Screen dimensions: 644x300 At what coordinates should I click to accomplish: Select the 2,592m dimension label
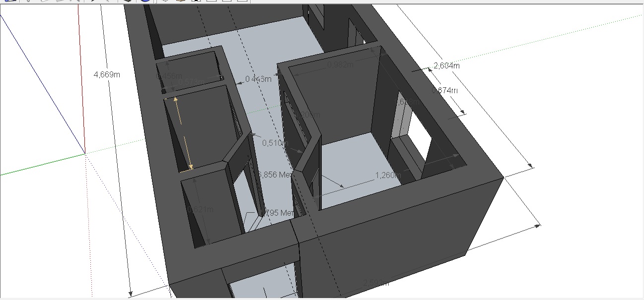[x=375, y=283]
